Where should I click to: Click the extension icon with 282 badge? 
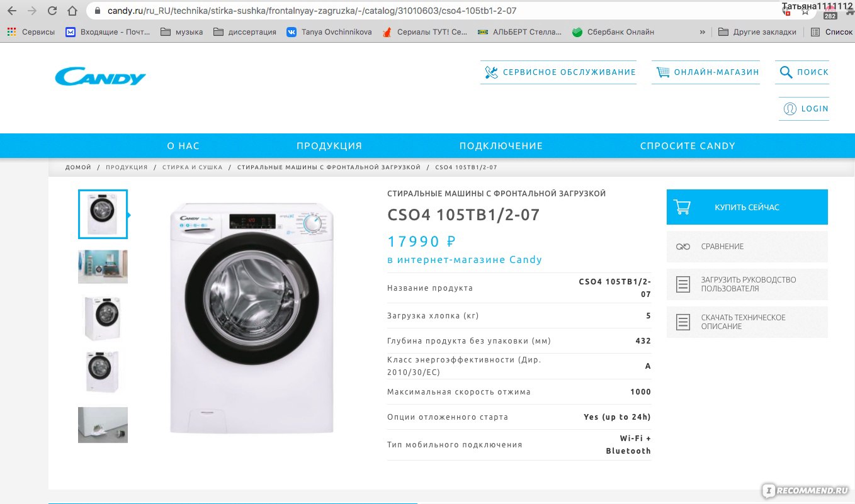pos(830,13)
